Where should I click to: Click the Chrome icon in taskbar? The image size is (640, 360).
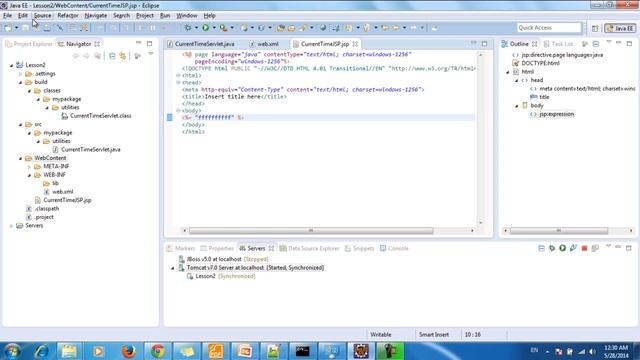point(158,351)
